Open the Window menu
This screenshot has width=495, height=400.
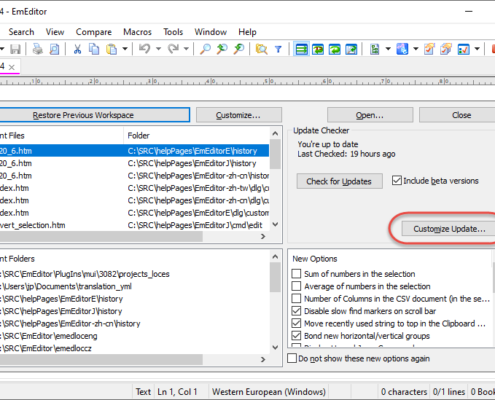211,32
